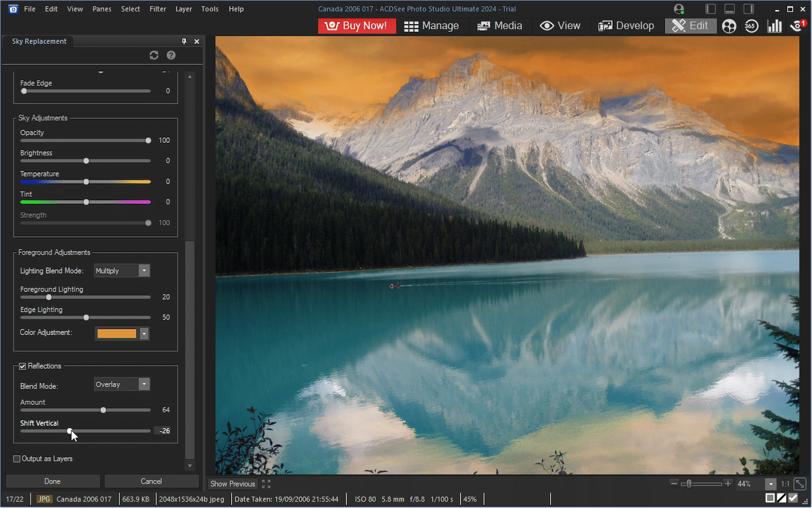This screenshot has width=812, height=508.
Task: Refresh the Sky Replacement panel
Action: (x=154, y=55)
